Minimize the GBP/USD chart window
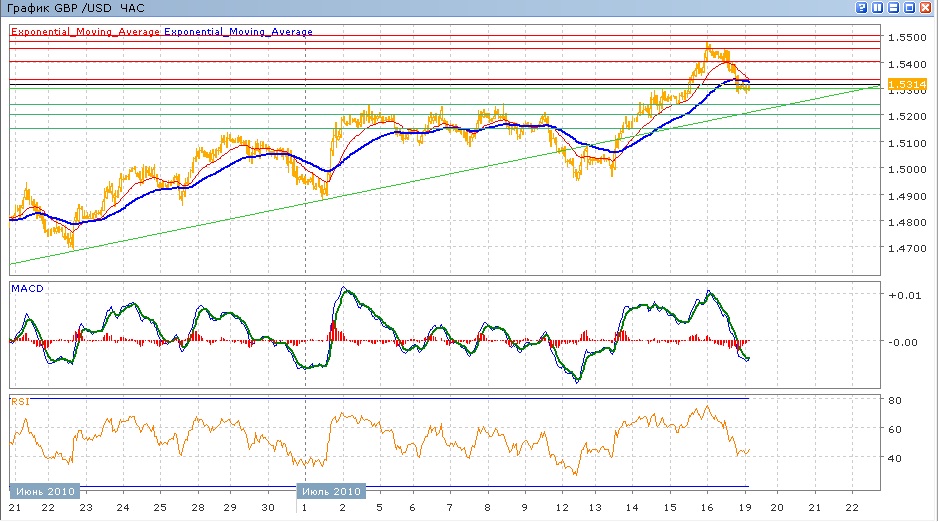938x522 pixels. pos(893,7)
